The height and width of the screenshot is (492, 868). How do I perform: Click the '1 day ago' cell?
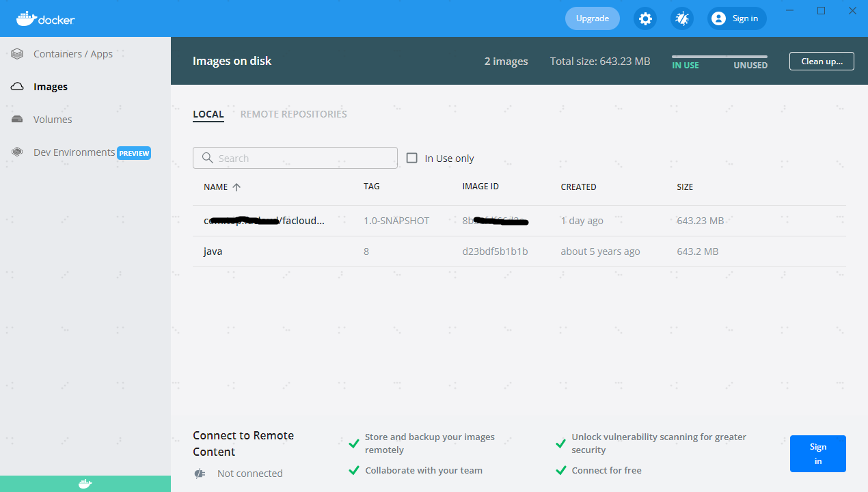(x=582, y=221)
